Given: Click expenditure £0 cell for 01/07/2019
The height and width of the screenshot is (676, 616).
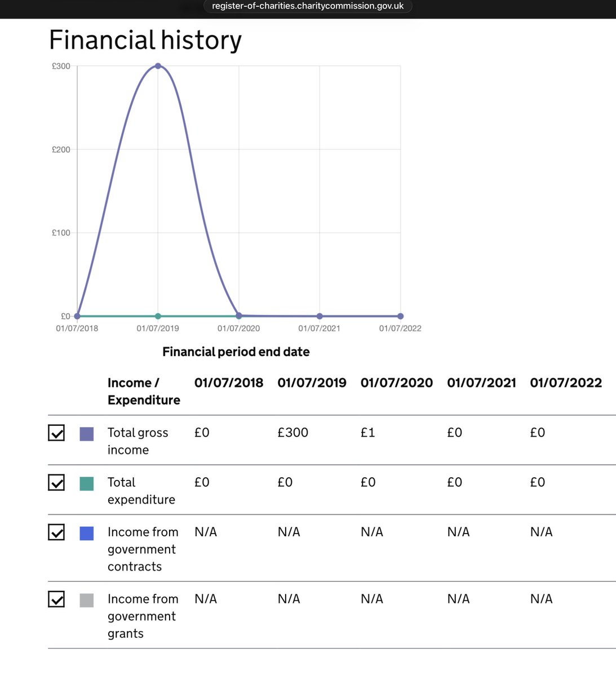Looking at the screenshot, I should (x=285, y=482).
